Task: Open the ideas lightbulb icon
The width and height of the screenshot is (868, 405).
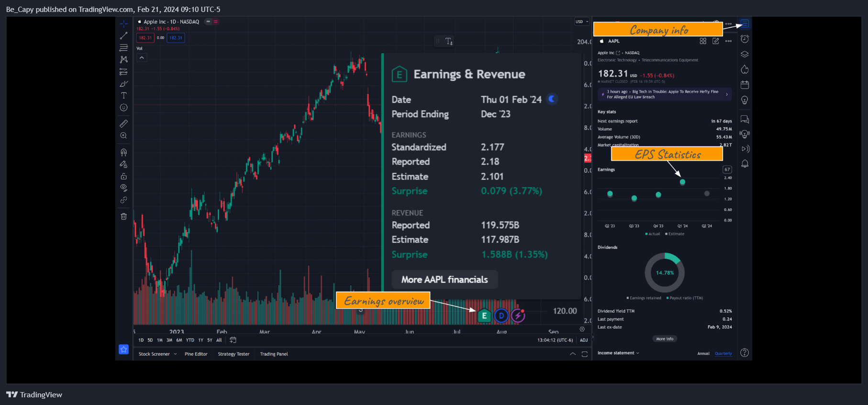Action: pos(745,100)
